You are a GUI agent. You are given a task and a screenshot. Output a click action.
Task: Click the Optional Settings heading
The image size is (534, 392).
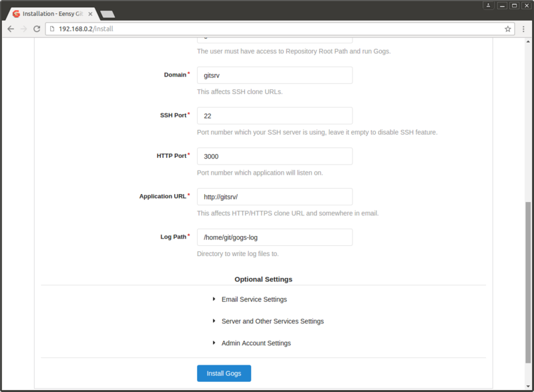263,279
